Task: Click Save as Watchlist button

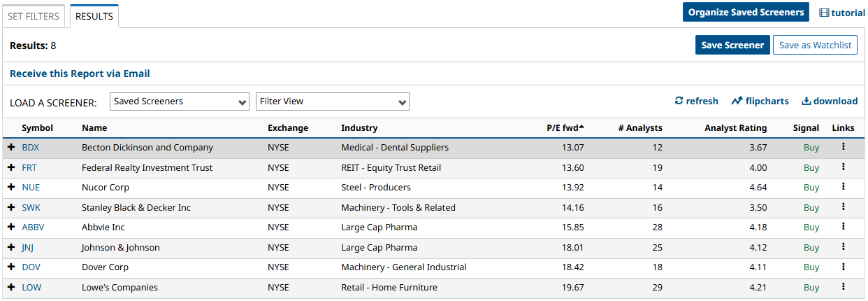Action: click(x=815, y=45)
